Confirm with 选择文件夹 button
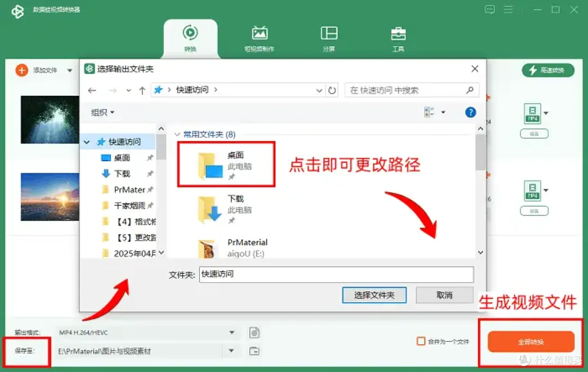 click(x=374, y=296)
